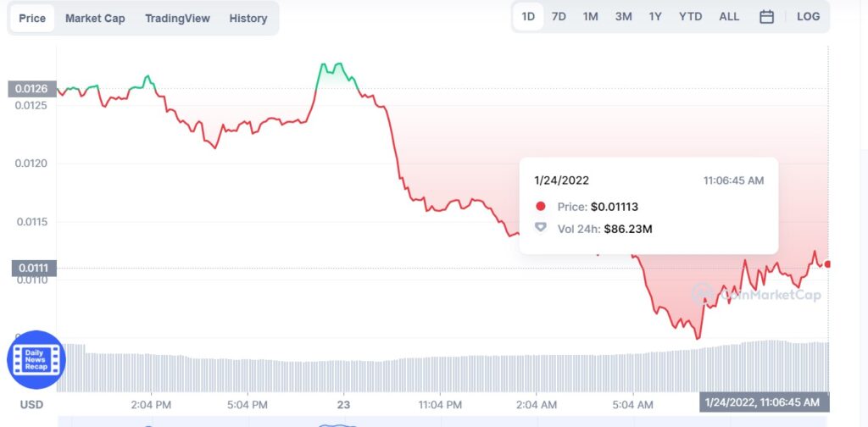The width and height of the screenshot is (868, 427).
Task: Open the TradingView tab
Action: pos(178,19)
